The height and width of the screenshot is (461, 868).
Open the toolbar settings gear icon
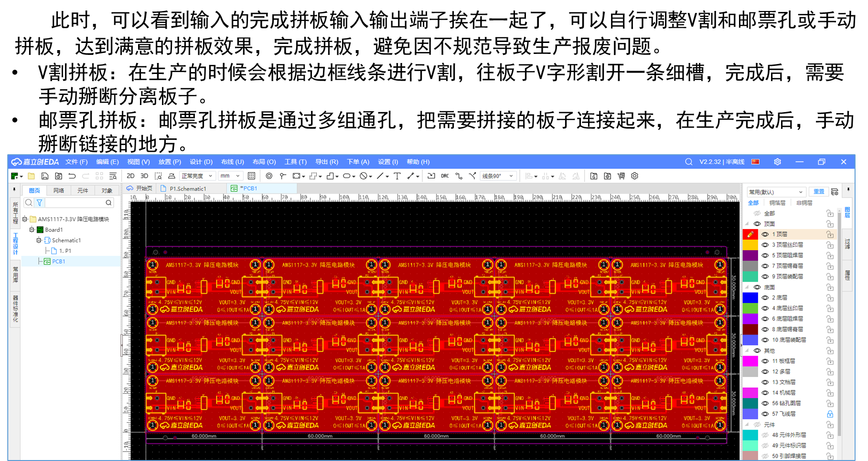[635, 176]
